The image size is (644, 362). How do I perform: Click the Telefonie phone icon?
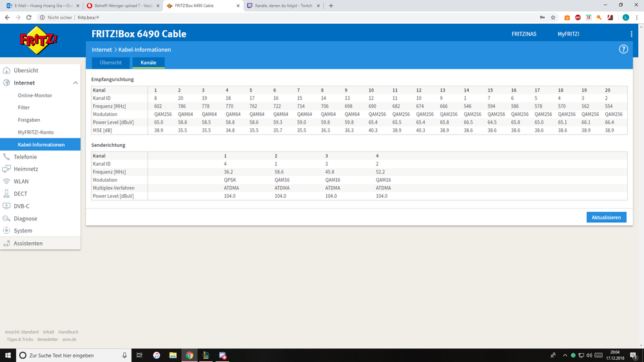click(x=6, y=157)
